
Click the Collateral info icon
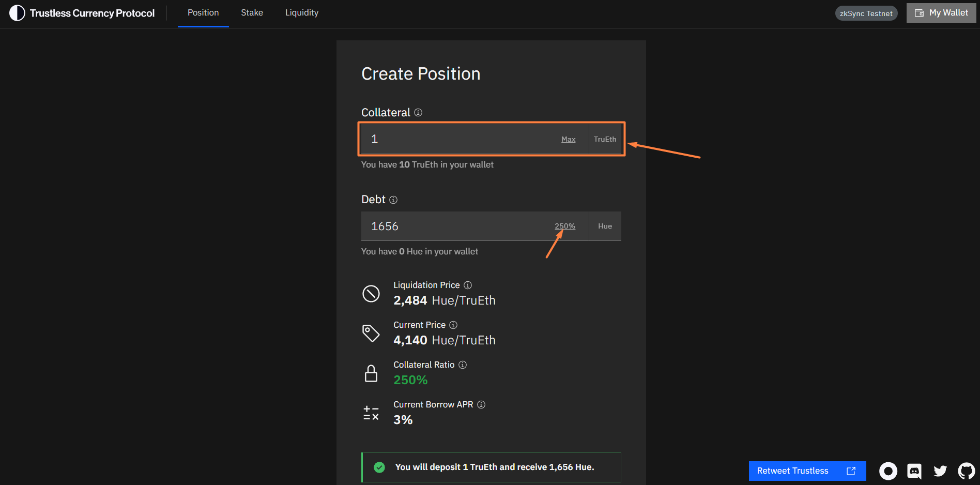tap(418, 113)
